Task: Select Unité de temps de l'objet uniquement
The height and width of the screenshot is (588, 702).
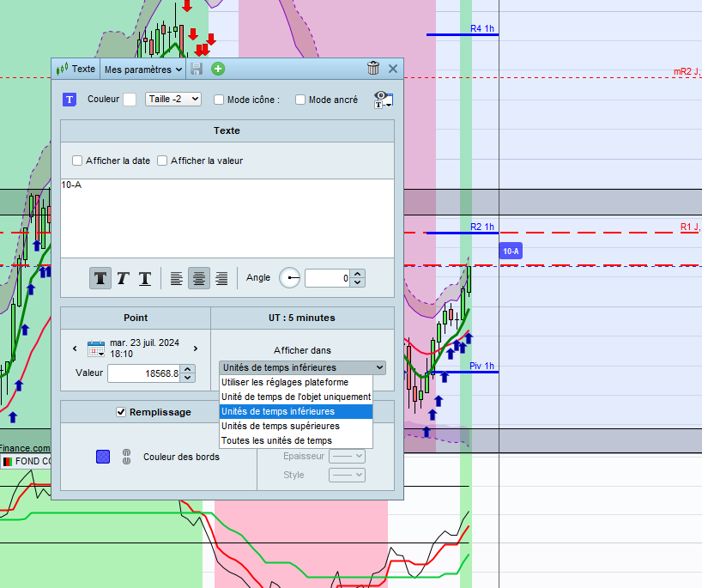Action: [296, 397]
